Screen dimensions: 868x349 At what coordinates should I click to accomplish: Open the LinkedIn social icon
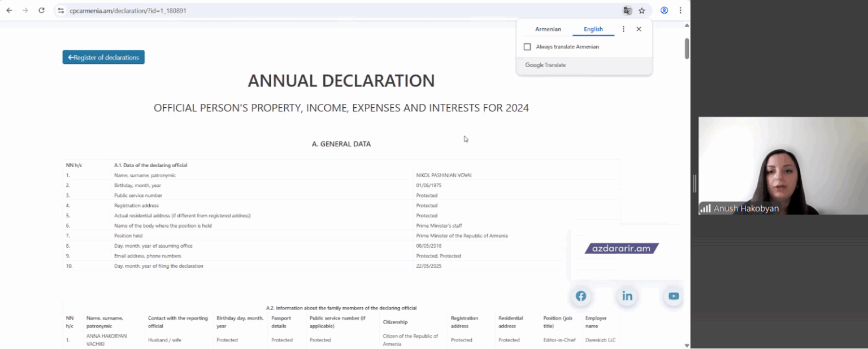click(x=627, y=296)
